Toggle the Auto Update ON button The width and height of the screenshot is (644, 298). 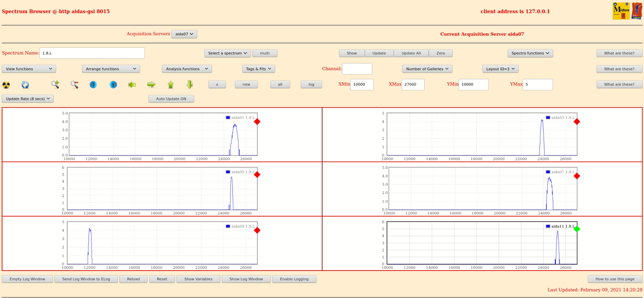pos(171,99)
